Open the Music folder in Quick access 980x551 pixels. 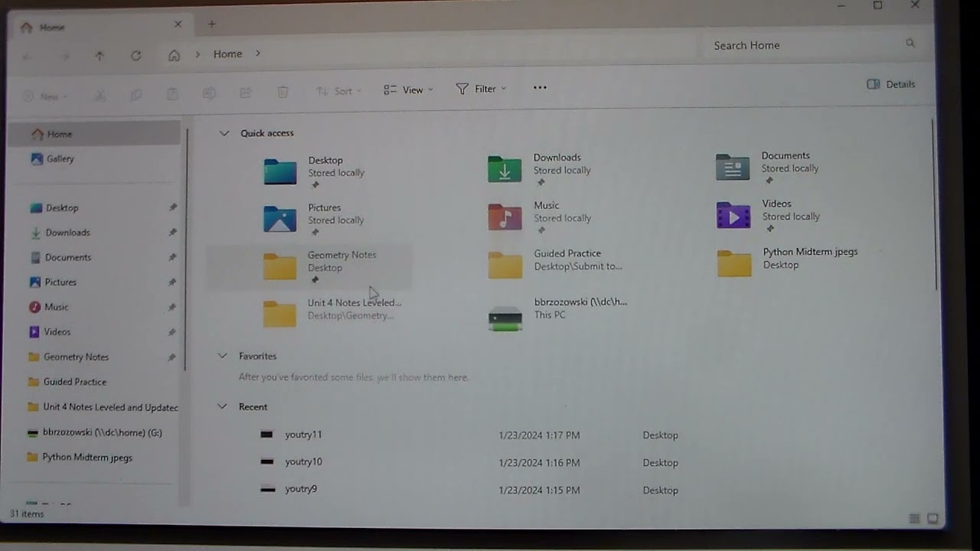click(540, 216)
